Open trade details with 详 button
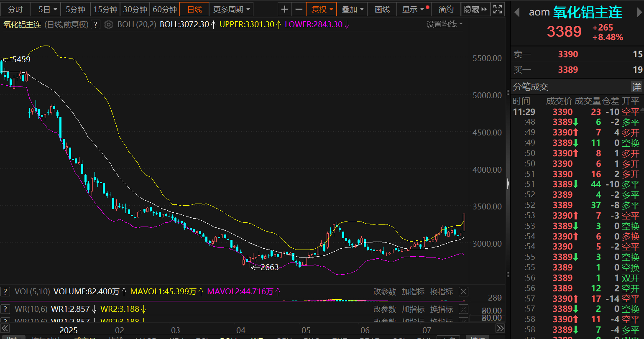 (636, 87)
